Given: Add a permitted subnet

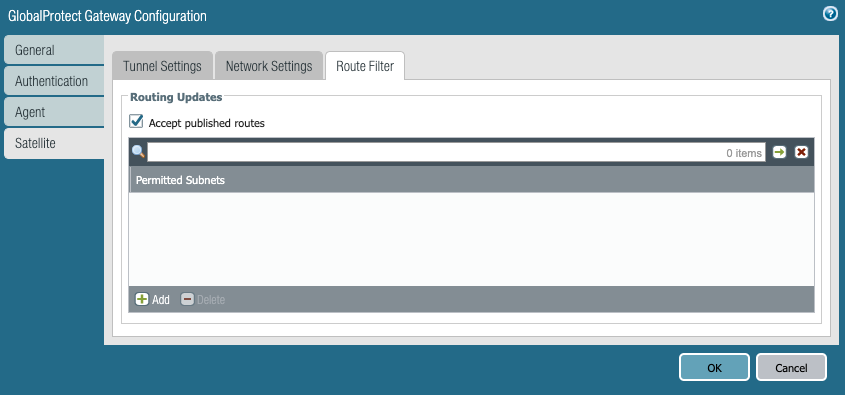Looking at the screenshot, I should [153, 300].
